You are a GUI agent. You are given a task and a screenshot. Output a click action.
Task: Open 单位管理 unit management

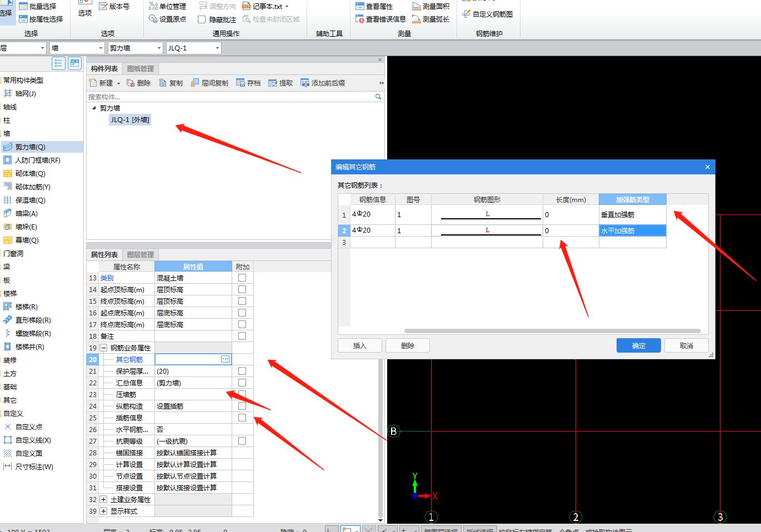167,6
